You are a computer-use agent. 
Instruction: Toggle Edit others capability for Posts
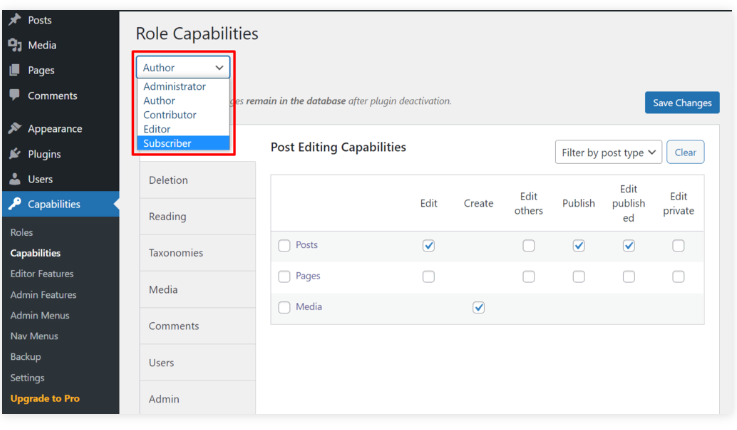[x=528, y=246]
